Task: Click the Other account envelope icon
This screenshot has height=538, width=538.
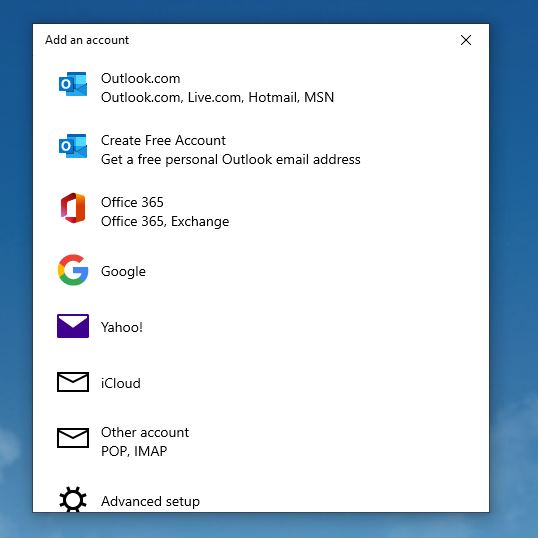Action: point(73,438)
